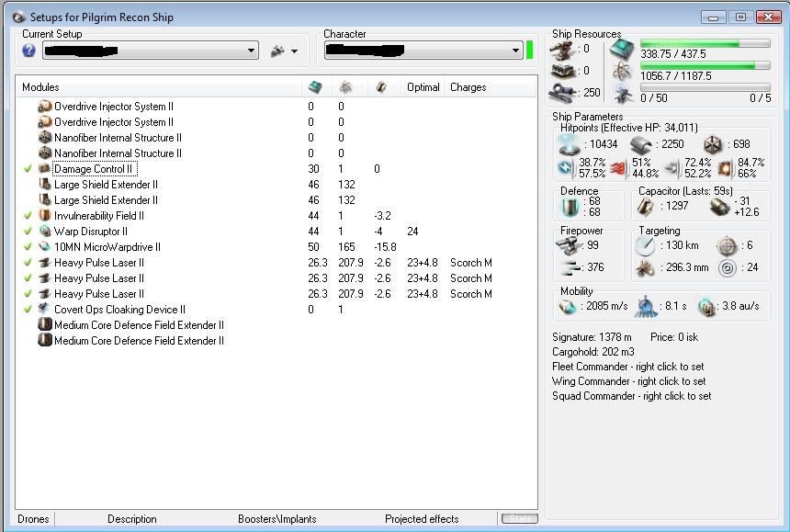Click Fleet Commander right click to set
This screenshot has width=790, height=532.
point(627,367)
